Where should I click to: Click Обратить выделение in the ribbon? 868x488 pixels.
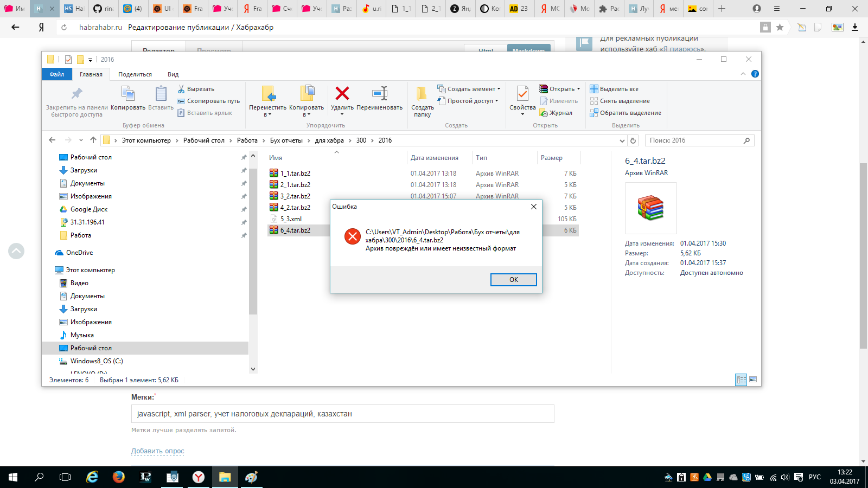click(x=626, y=113)
